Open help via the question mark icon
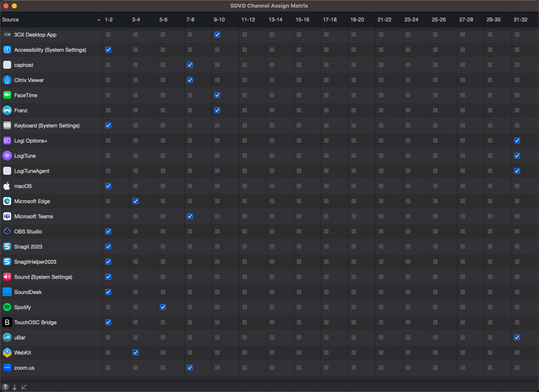Image resolution: width=539 pixels, height=392 pixels. pyautogui.click(x=5, y=387)
